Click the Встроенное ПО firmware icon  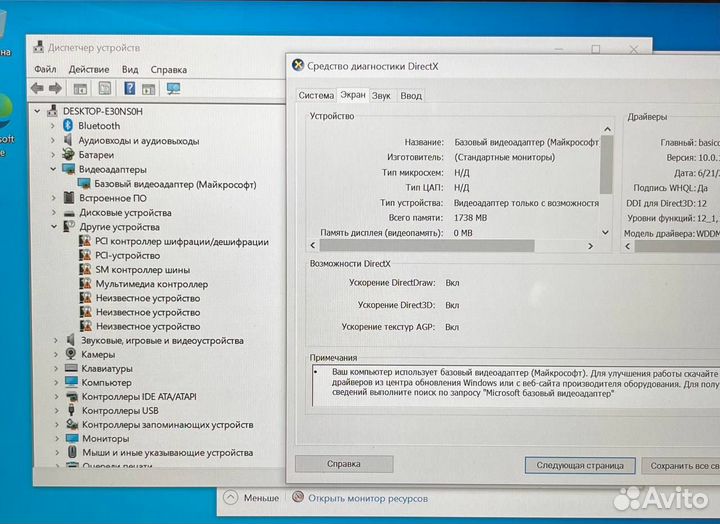tap(69, 197)
